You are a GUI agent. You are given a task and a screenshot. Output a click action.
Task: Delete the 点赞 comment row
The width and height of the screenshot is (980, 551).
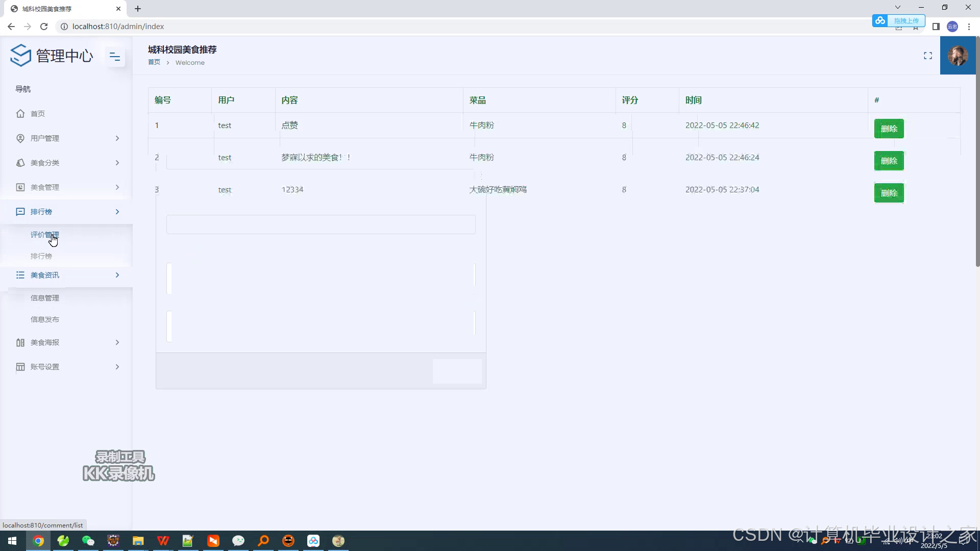(889, 129)
